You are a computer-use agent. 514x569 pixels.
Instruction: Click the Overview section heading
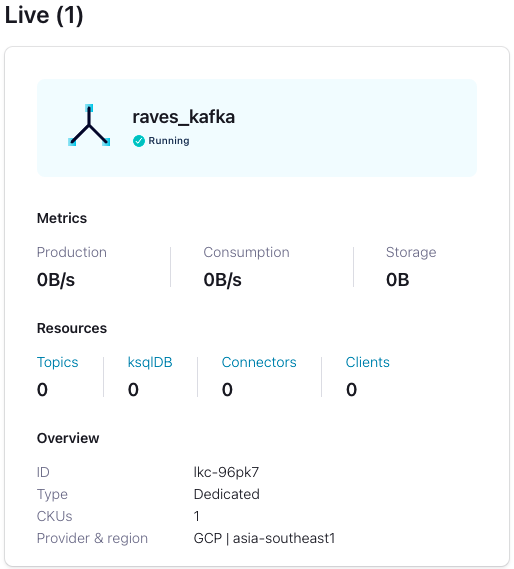[x=68, y=438]
